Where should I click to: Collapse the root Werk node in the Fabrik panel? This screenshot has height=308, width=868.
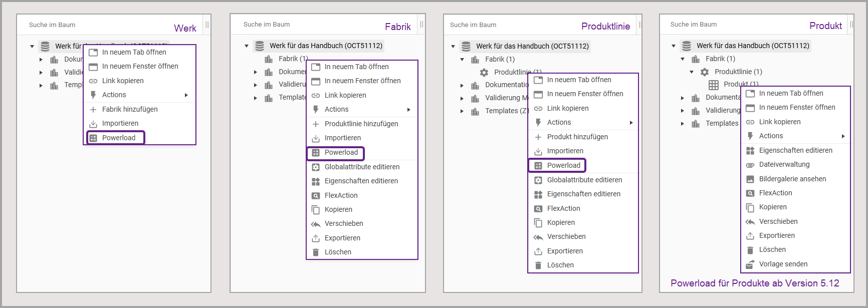[x=247, y=46]
